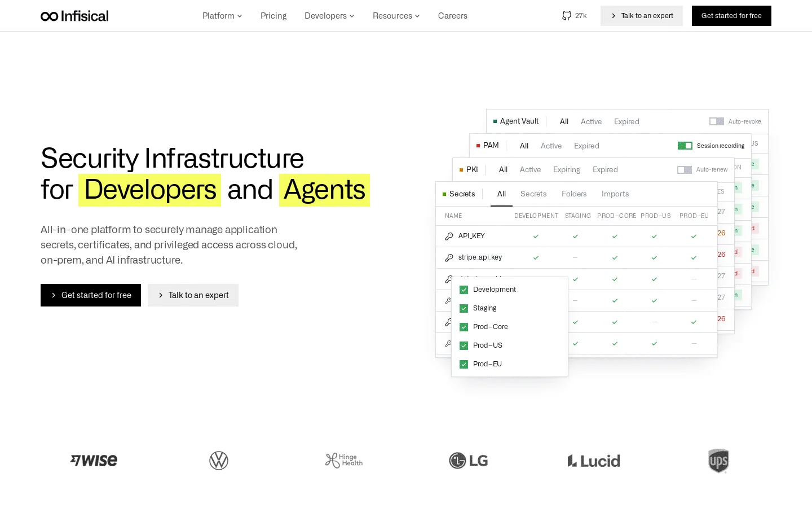Open the Pricing page
Screen dimensions: 812x508
click(x=273, y=16)
